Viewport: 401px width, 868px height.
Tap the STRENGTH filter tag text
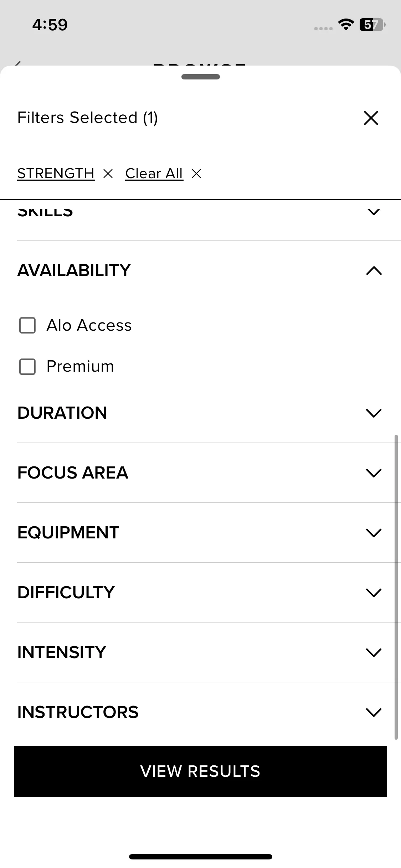tap(56, 174)
